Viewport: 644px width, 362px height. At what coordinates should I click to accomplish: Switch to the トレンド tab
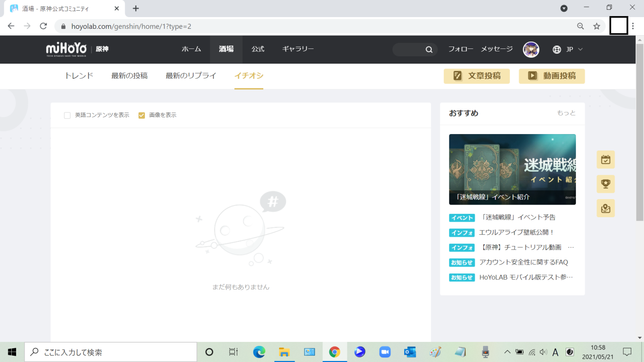78,75
